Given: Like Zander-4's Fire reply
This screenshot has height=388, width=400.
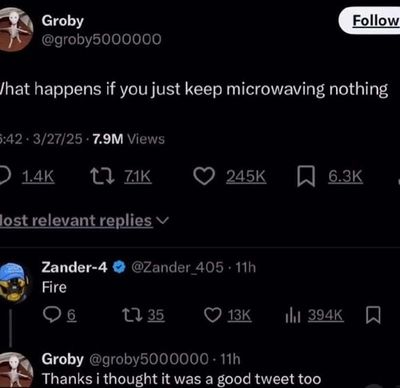Looking at the screenshot, I should pyautogui.click(x=212, y=315).
